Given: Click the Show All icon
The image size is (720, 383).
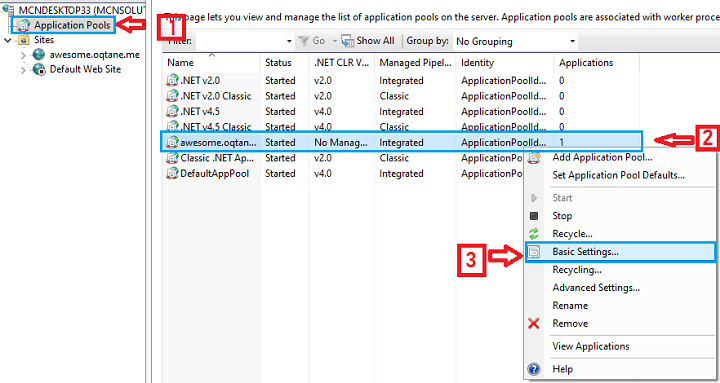Looking at the screenshot, I should click(x=348, y=41).
